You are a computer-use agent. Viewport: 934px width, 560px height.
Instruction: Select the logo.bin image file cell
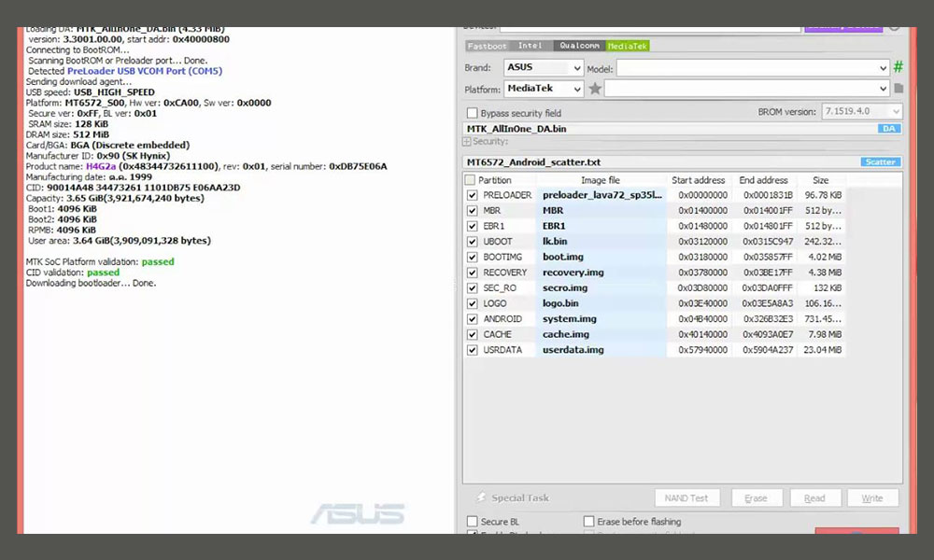tap(601, 303)
